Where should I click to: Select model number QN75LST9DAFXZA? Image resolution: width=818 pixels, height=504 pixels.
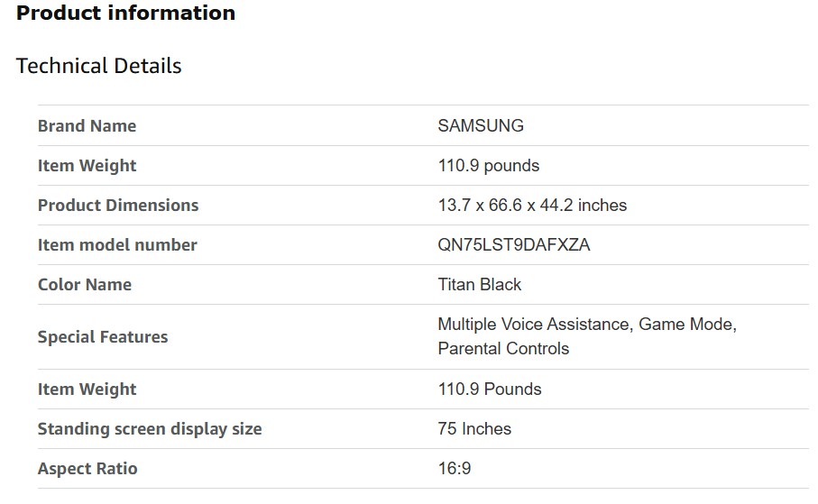[x=514, y=245]
